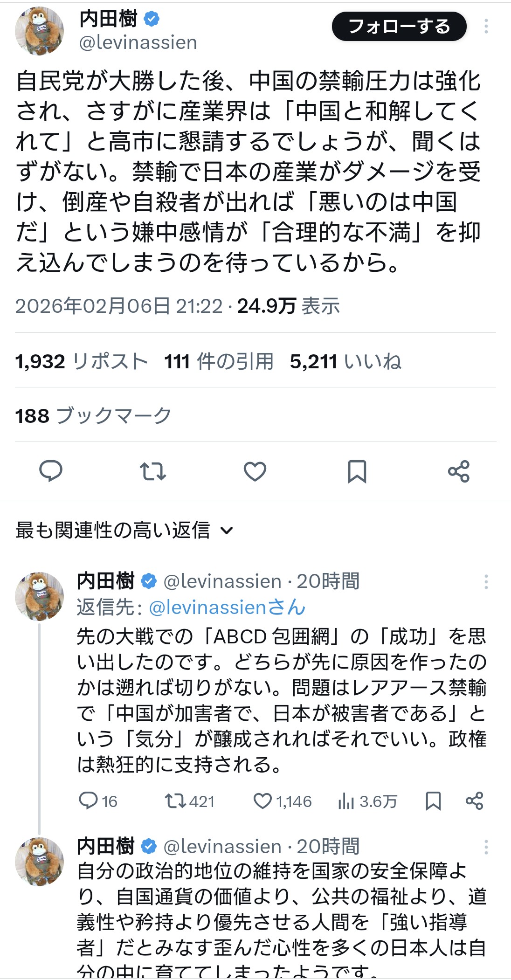Like the first reply with 1,146 likes
Screen dimensions: 511x980
click(282, 801)
